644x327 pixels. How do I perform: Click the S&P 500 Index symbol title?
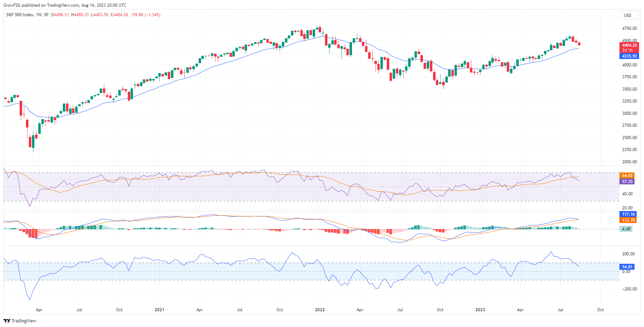point(20,15)
